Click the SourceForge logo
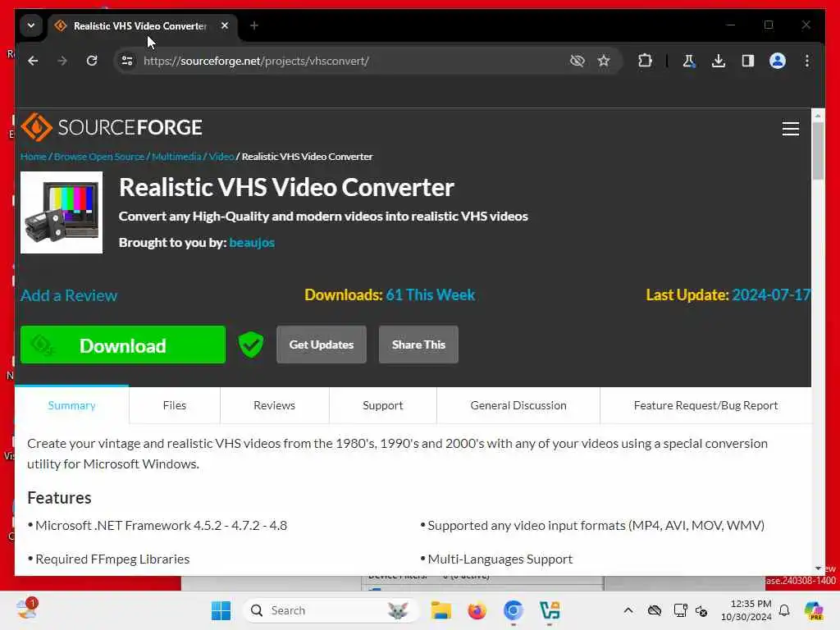The image size is (840, 630). coord(112,127)
